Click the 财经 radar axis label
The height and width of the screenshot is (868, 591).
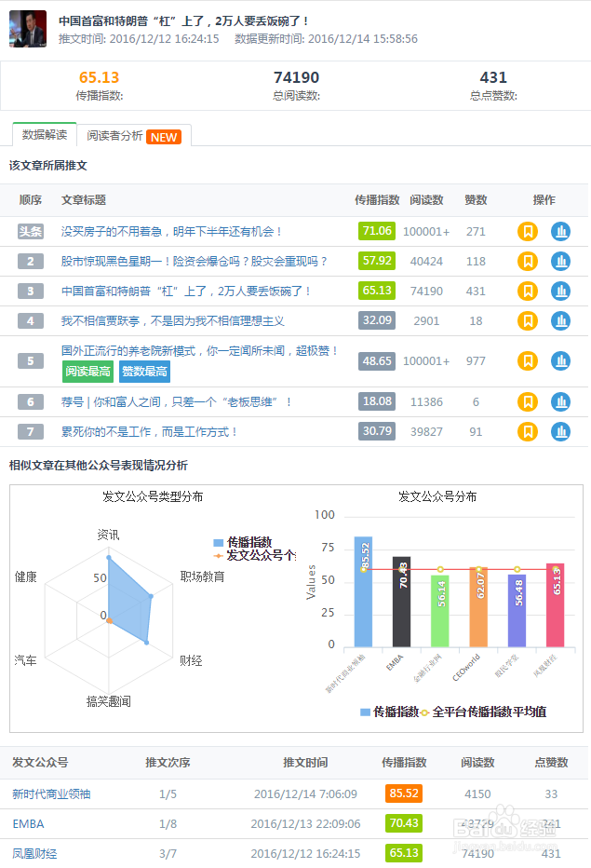point(191,660)
